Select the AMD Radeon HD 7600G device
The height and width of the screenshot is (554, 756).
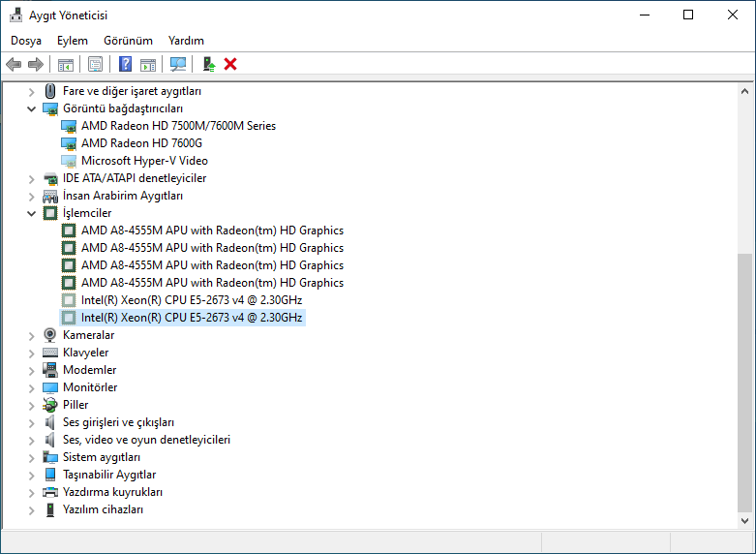[141, 143]
